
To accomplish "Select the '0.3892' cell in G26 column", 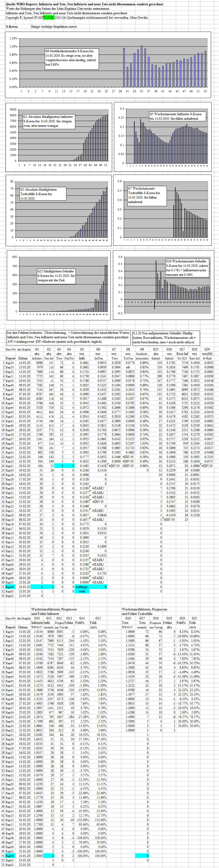I will [169, 497].
